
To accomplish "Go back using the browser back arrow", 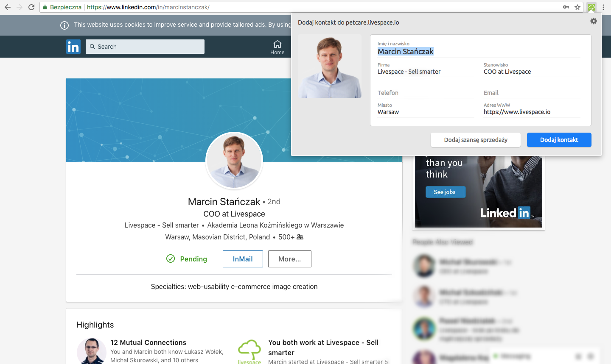I will click(x=8, y=7).
